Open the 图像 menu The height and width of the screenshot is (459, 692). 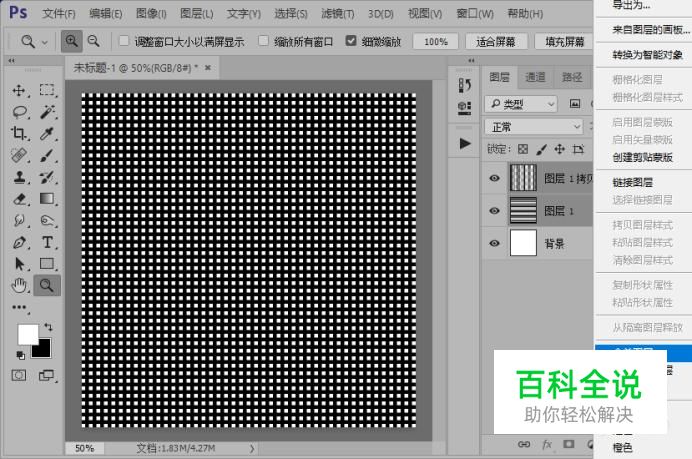tap(151, 14)
